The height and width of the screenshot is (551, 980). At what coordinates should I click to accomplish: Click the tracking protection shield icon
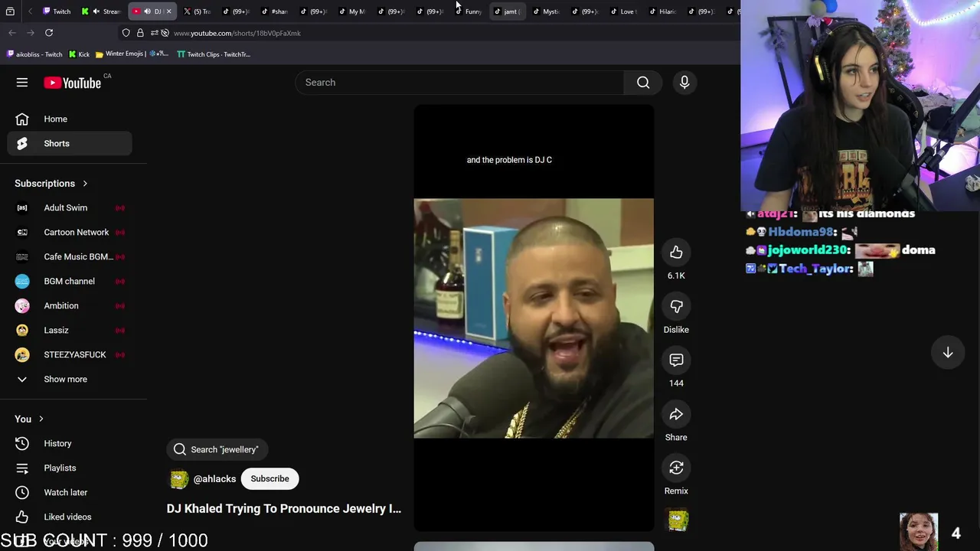click(126, 33)
